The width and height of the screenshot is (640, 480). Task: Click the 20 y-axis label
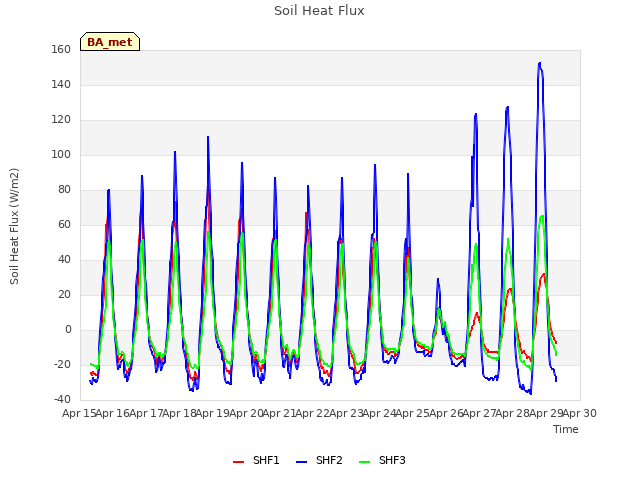64,294
